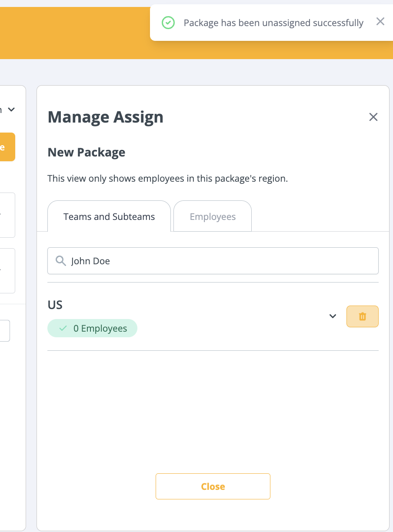The height and width of the screenshot is (532, 393).
Task: Focus the search field containing John Doe
Action: click(x=217, y=261)
